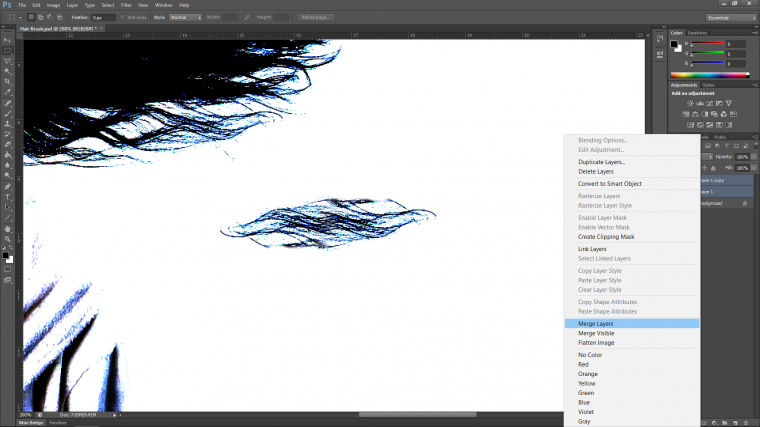760x427 pixels.
Task: Choose Subtract from Selection mode
Action: [x=49, y=17]
